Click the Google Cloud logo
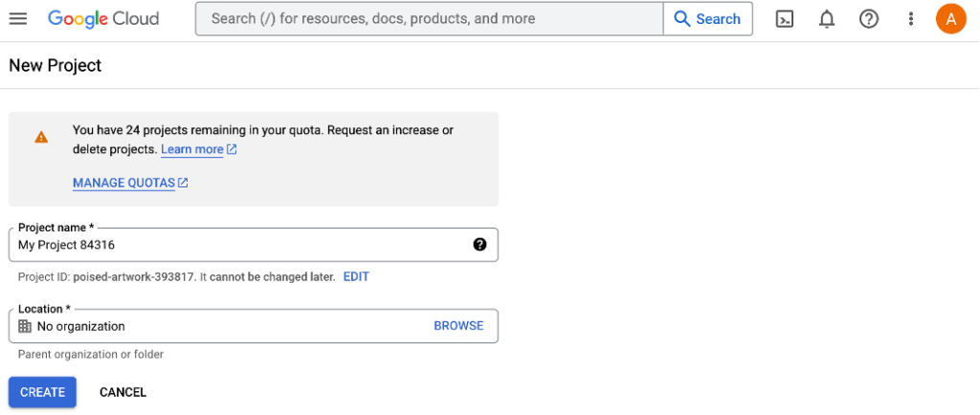This screenshot has height=415, width=980. pyautogui.click(x=103, y=19)
